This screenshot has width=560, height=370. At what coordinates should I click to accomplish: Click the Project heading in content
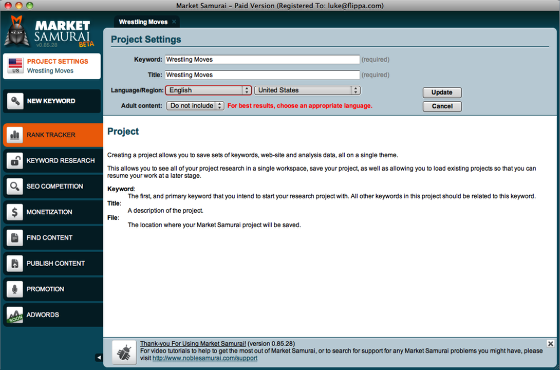click(123, 131)
